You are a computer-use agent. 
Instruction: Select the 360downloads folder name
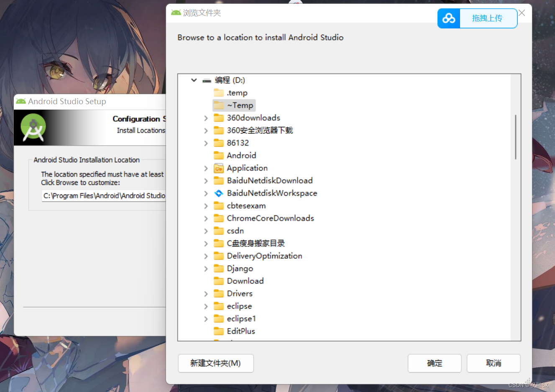[x=253, y=118]
